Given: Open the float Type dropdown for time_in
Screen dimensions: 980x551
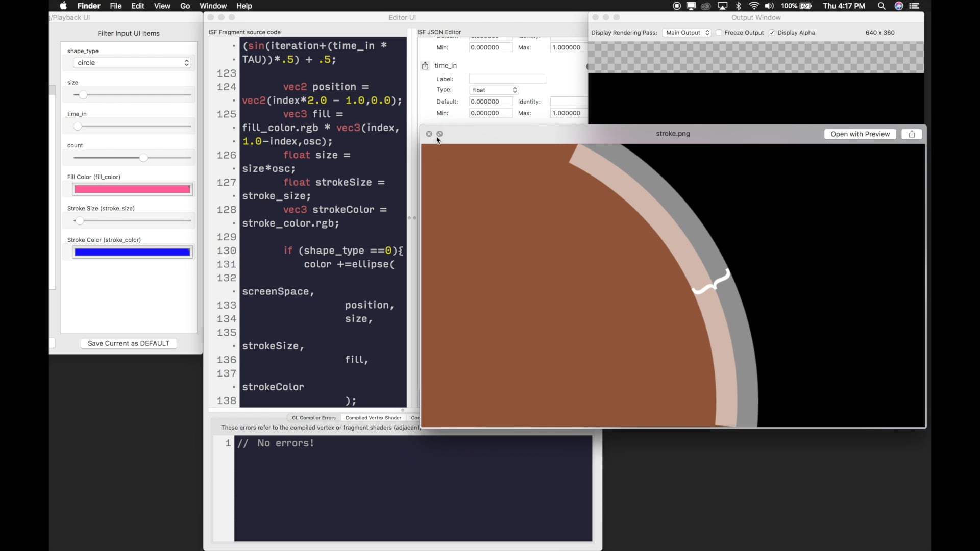Looking at the screenshot, I should (494, 90).
